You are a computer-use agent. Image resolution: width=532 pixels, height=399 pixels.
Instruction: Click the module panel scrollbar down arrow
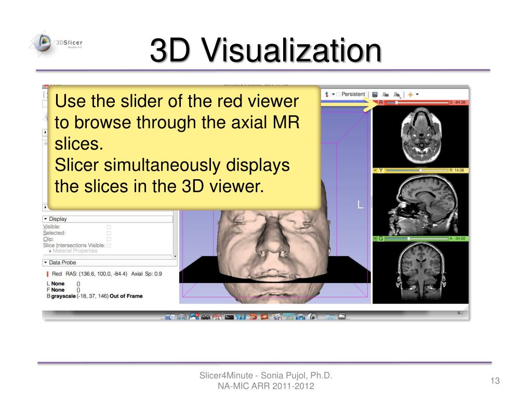coord(175,257)
